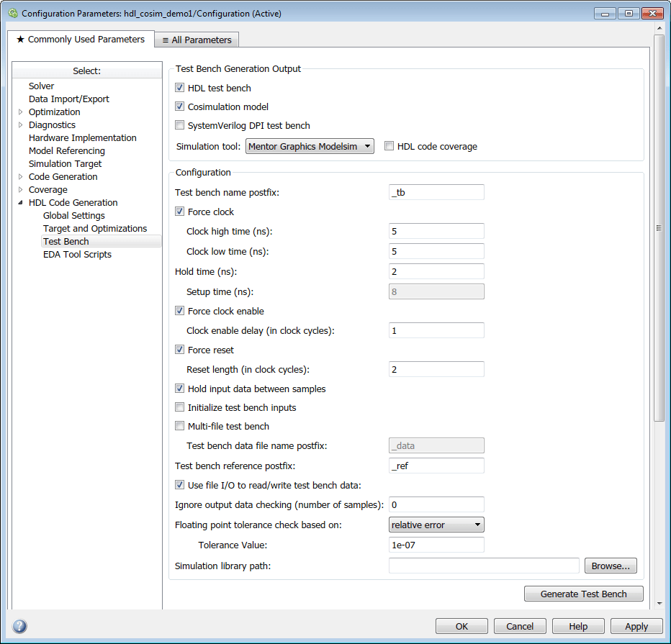Image resolution: width=671 pixels, height=644 pixels.
Task: Click the OK button
Action: coord(461,626)
